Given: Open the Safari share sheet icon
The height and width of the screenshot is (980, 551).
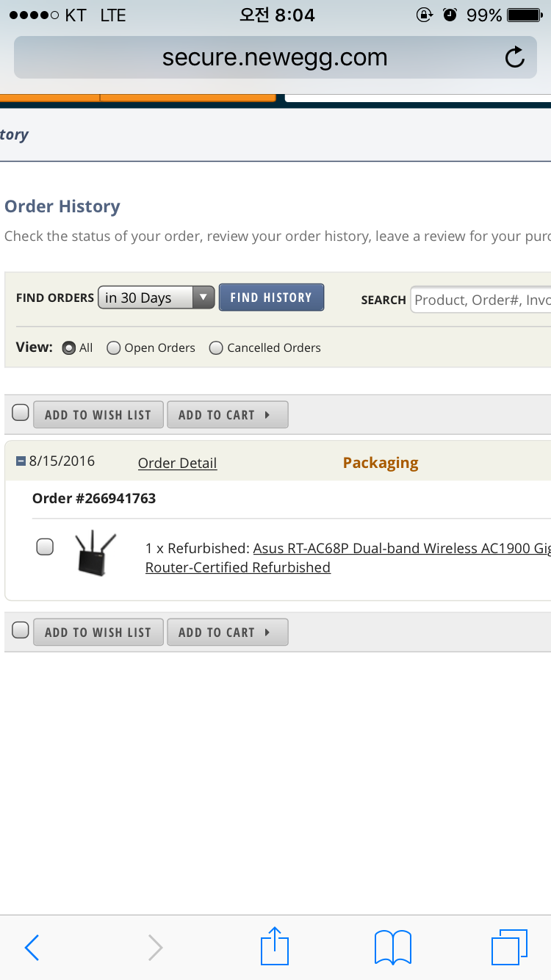Looking at the screenshot, I should point(275,946).
